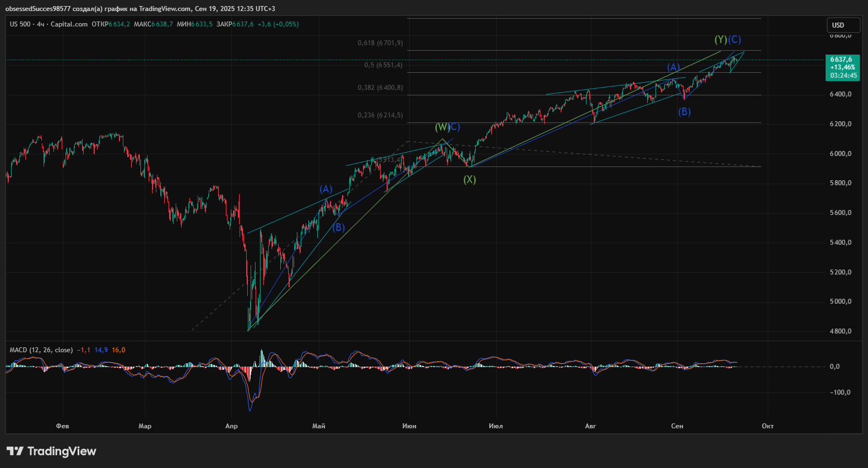Screen dimensions: 868x468
Task: Select the МАКС high value 6638,7
Action: (x=162, y=24)
